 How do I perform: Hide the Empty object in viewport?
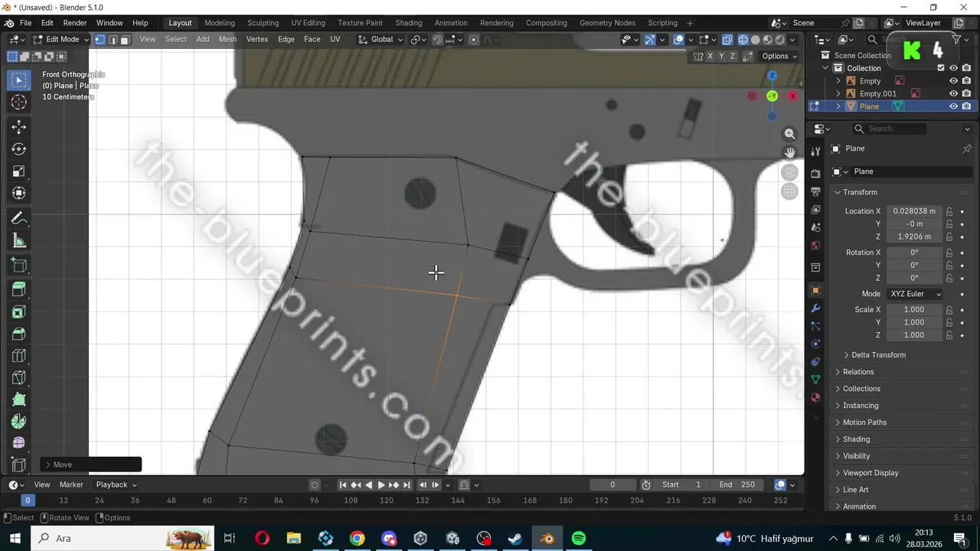954,81
